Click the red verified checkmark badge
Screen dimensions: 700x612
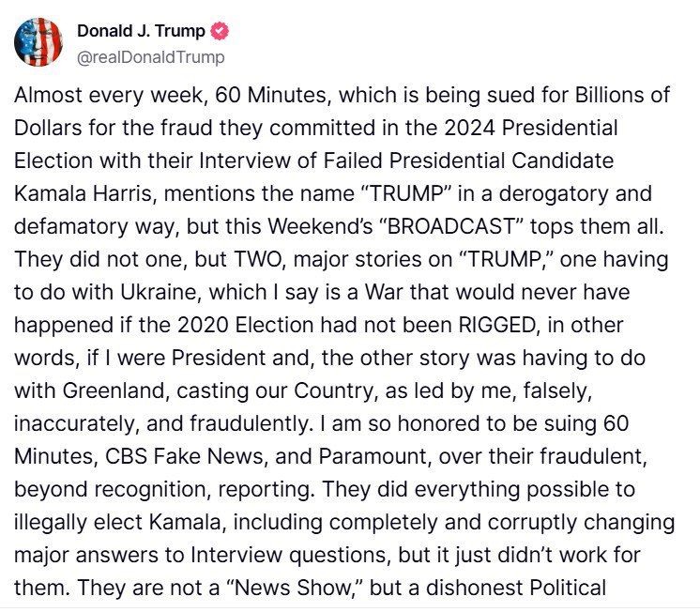point(220,31)
